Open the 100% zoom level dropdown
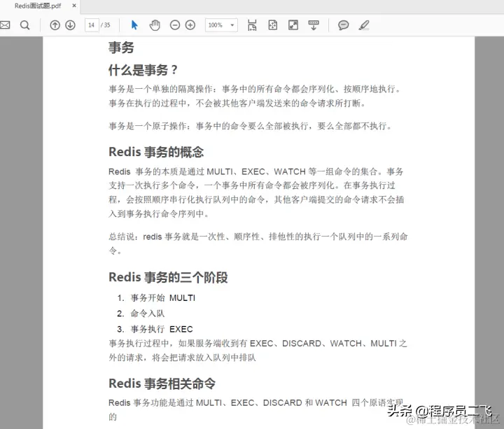The width and height of the screenshot is (504, 429). coord(221,25)
